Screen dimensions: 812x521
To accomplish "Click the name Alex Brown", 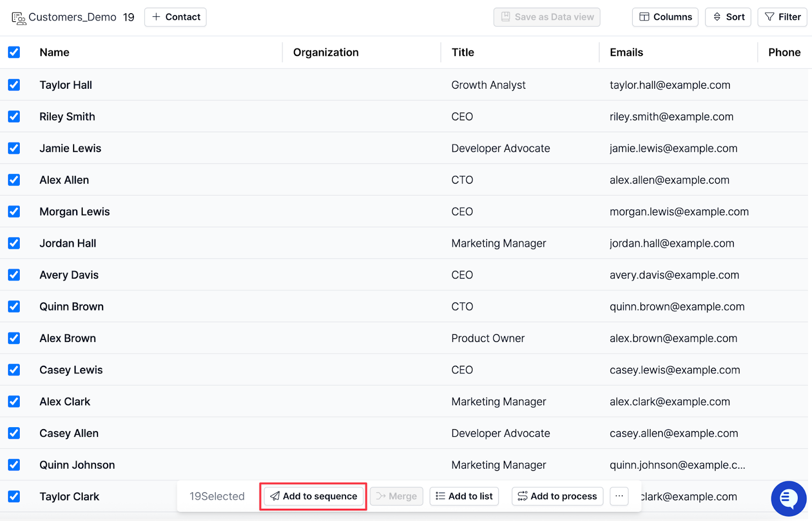I will tap(68, 338).
